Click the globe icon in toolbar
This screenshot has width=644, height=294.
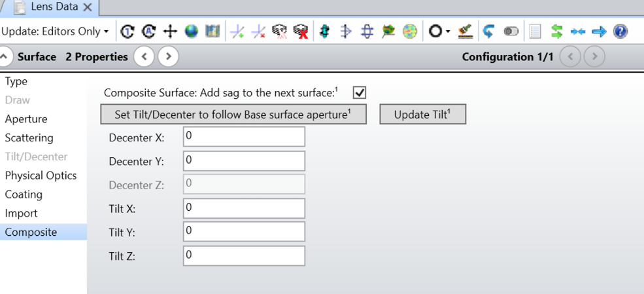click(191, 31)
